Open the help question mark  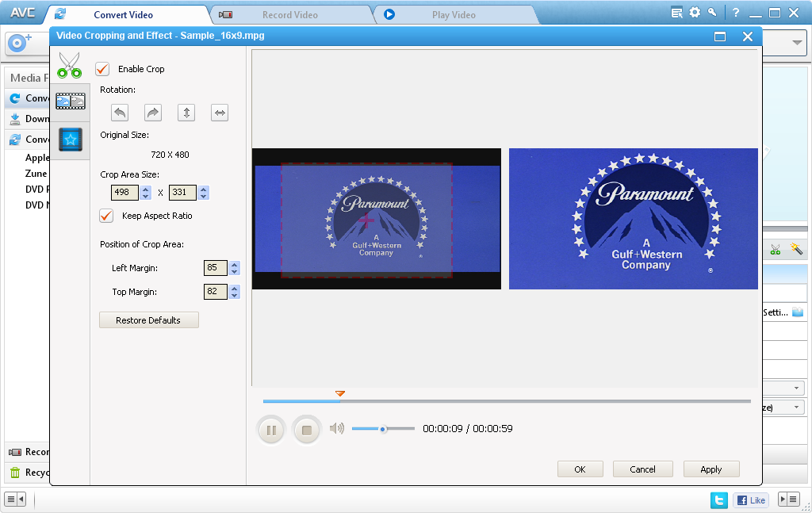pos(735,13)
